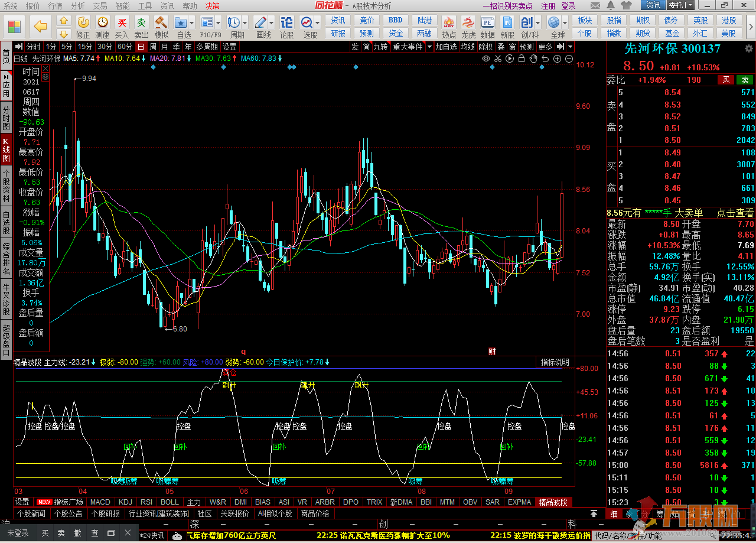Image resolution: width=756 pixels, height=543 pixels.
Task: Open the F10/F9 company info icon
Action: pyautogui.click(x=207, y=22)
